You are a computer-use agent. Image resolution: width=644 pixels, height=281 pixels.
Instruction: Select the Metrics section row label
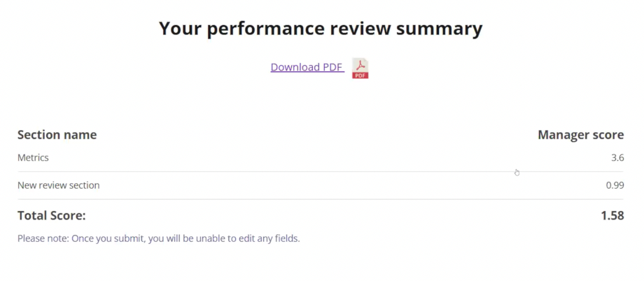pyautogui.click(x=33, y=158)
